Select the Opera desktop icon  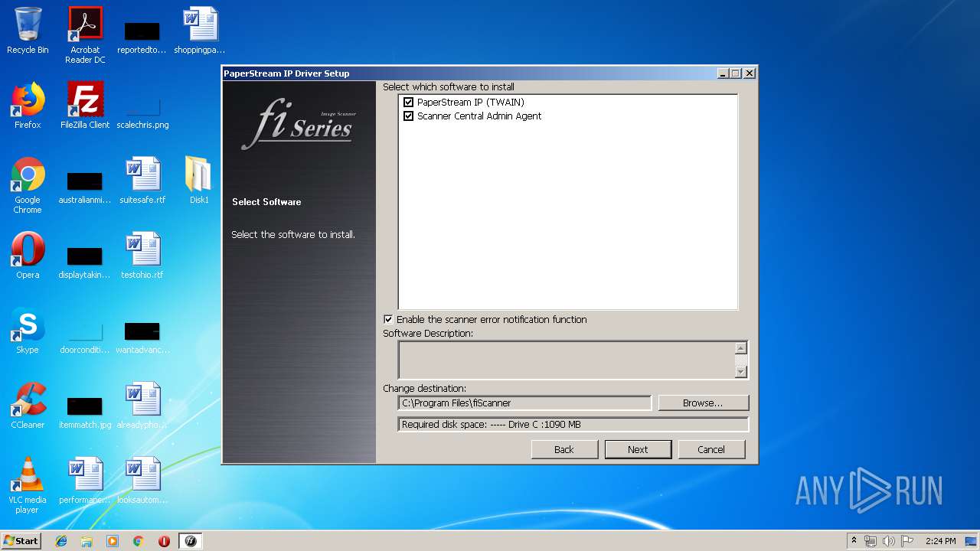(x=28, y=256)
